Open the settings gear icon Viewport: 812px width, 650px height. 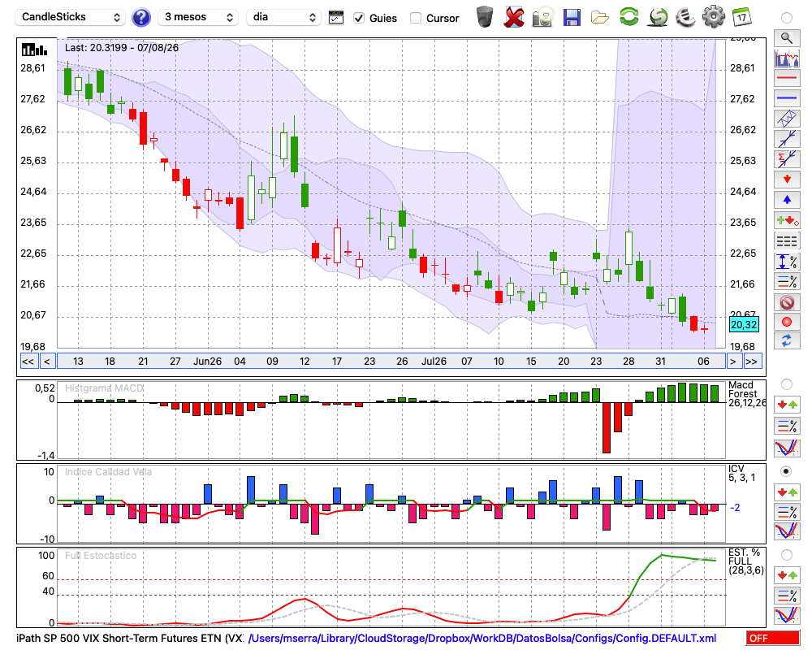coord(713,17)
